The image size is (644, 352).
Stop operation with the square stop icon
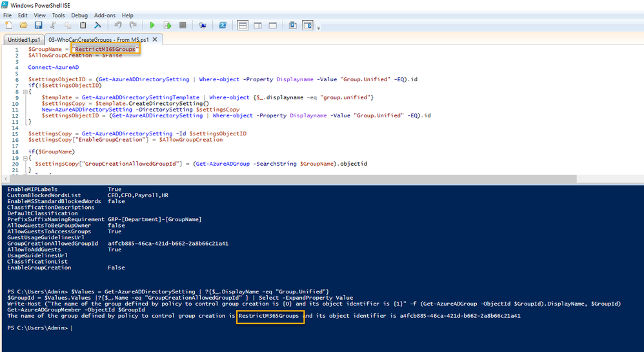(x=183, y=25)
